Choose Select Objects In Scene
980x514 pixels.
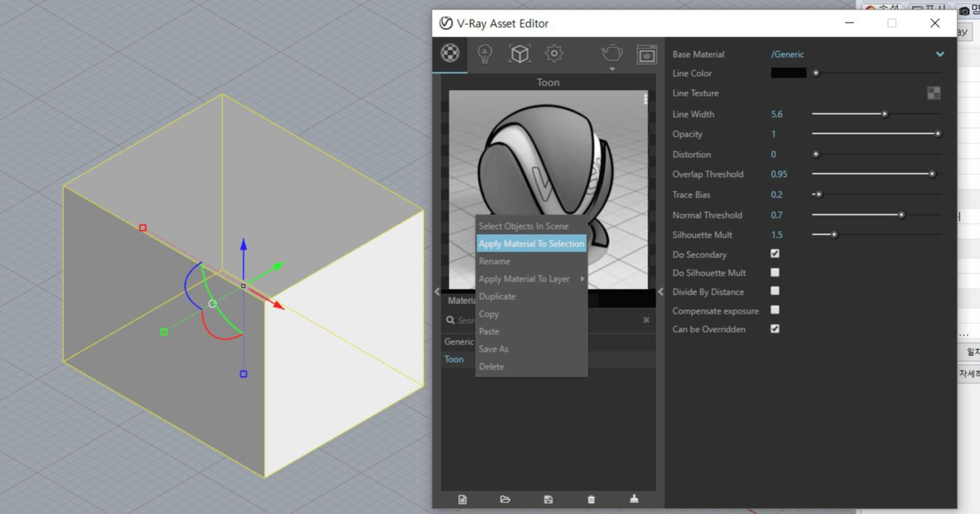click(531, 226)
